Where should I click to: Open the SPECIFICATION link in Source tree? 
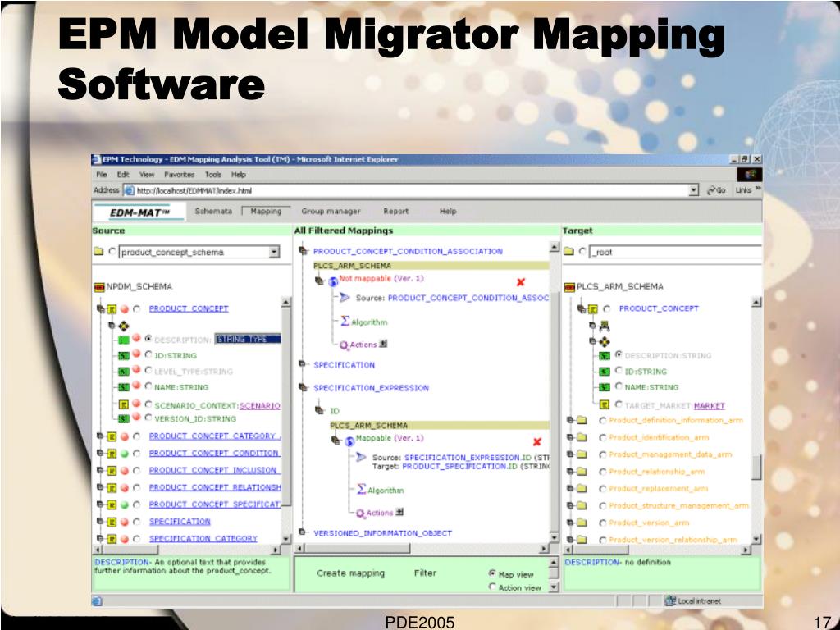pos(180,521)
